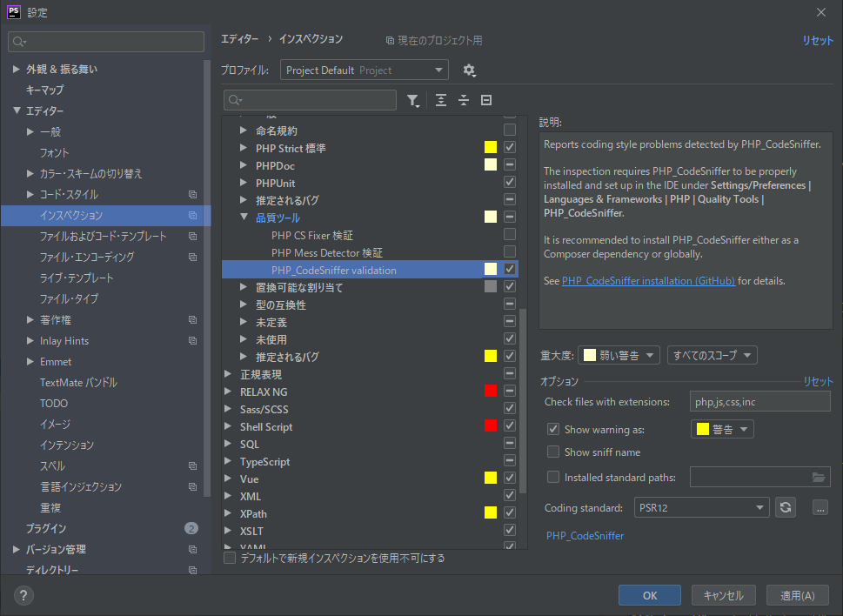Open the PHP_CodeSniffer settings link below options
843x616 pixels.
tap(585, 535)
